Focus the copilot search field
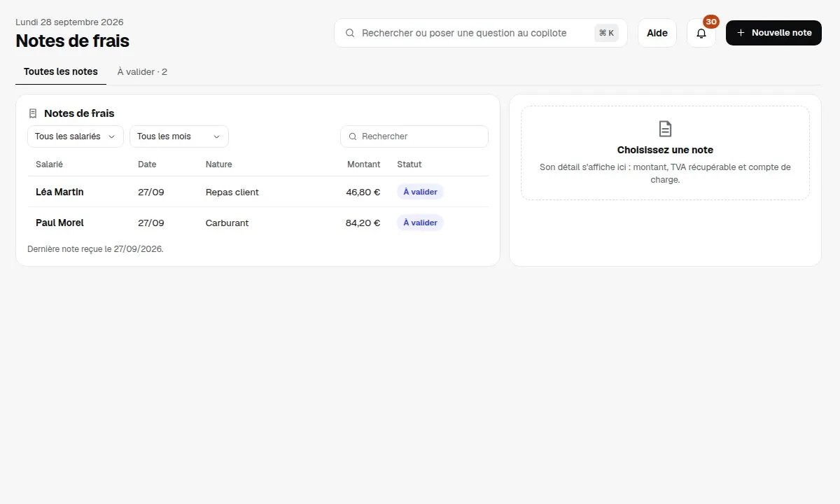The width and height of the screenshot is (840, 504). pos(481,33)
